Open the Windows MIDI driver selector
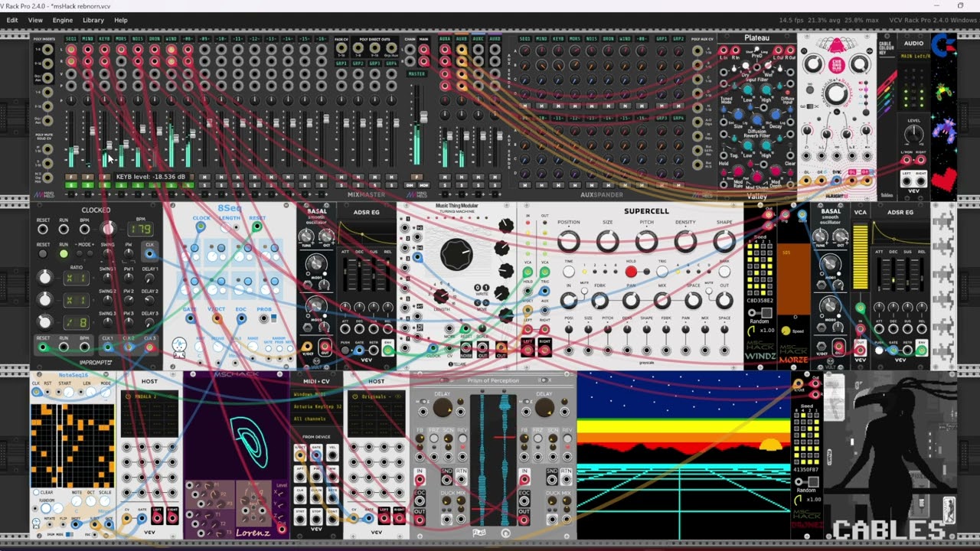 tap(317, 395)
